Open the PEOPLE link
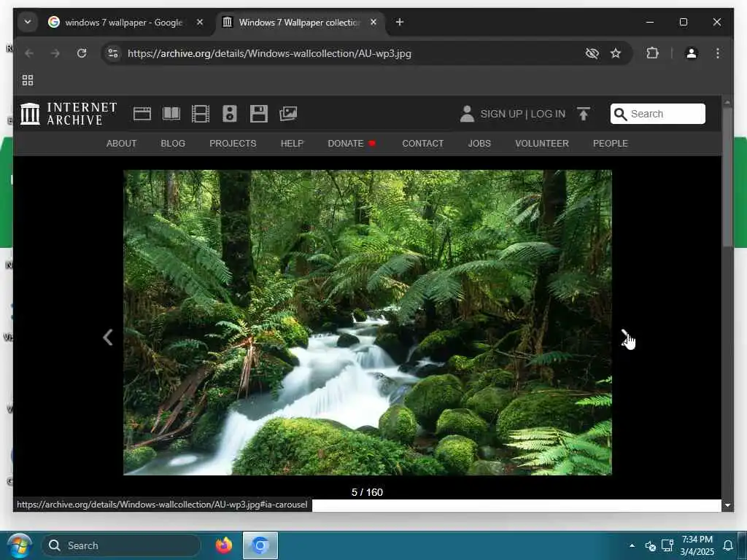Screen dimensions: 747x560 pos(611,144)
